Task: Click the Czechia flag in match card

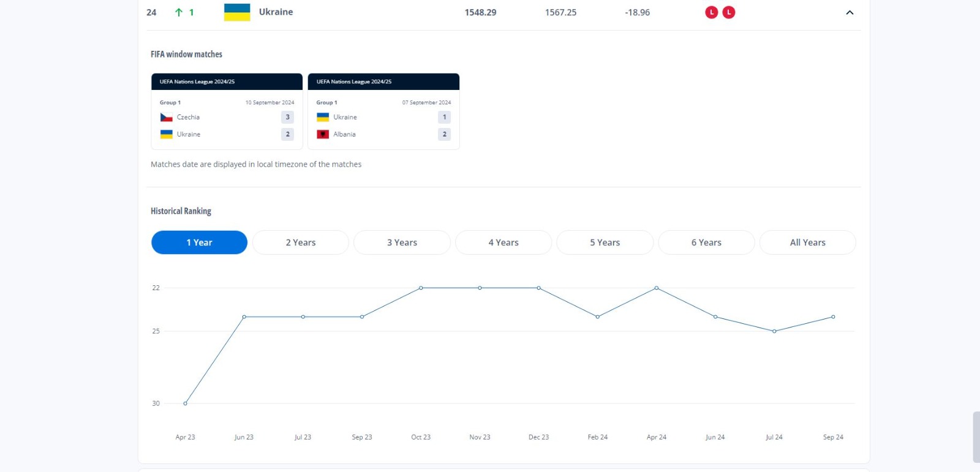Action: point(166,117)
